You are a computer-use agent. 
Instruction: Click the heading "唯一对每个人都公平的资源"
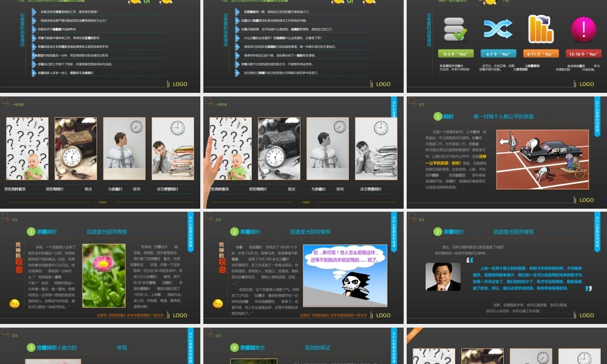tap(503, 116)
